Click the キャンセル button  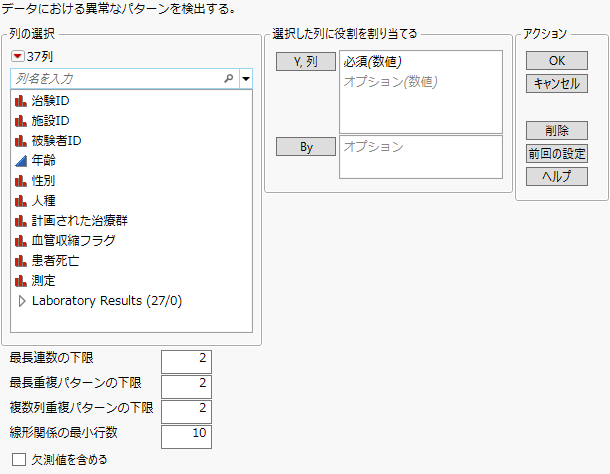(x=557, y=84)
